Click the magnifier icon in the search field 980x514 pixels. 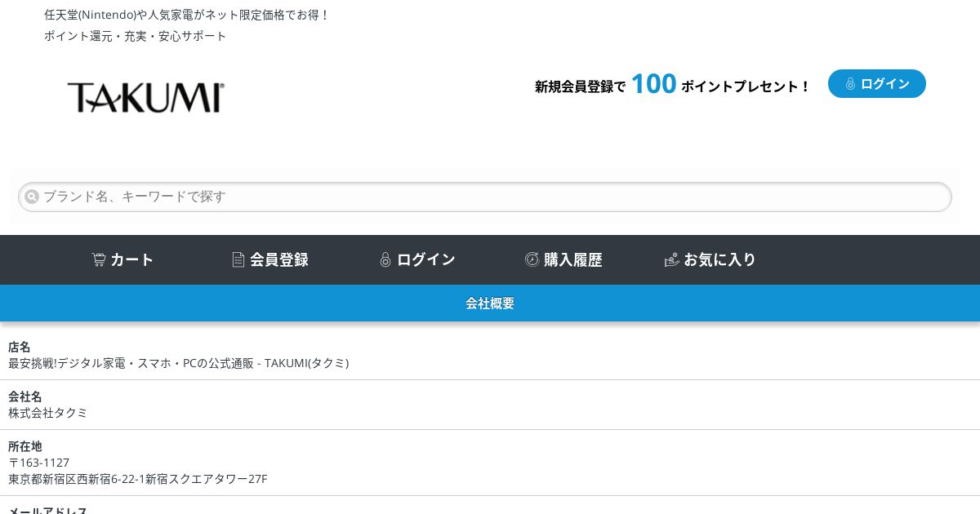pos(32,197)
